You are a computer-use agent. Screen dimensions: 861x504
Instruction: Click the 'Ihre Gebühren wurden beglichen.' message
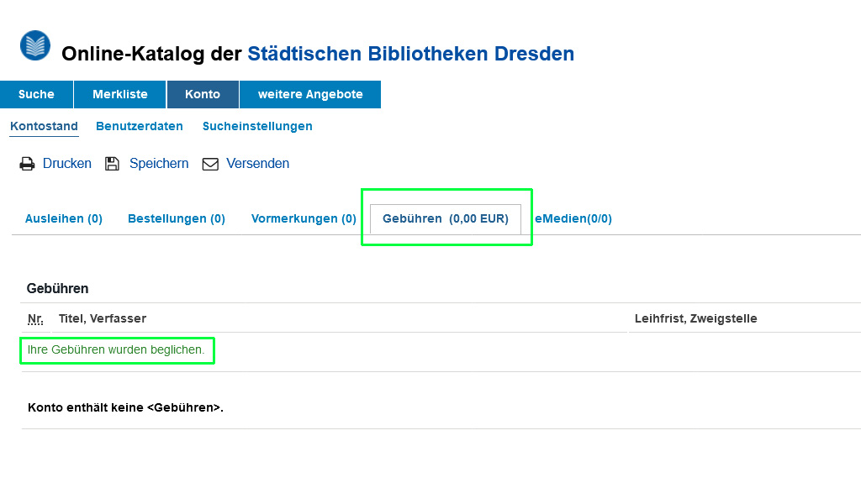click(x=116, y=350)
